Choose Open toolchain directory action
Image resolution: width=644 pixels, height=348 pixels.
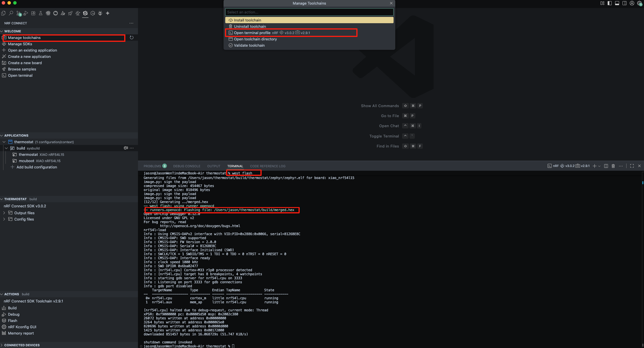(309, 39)
